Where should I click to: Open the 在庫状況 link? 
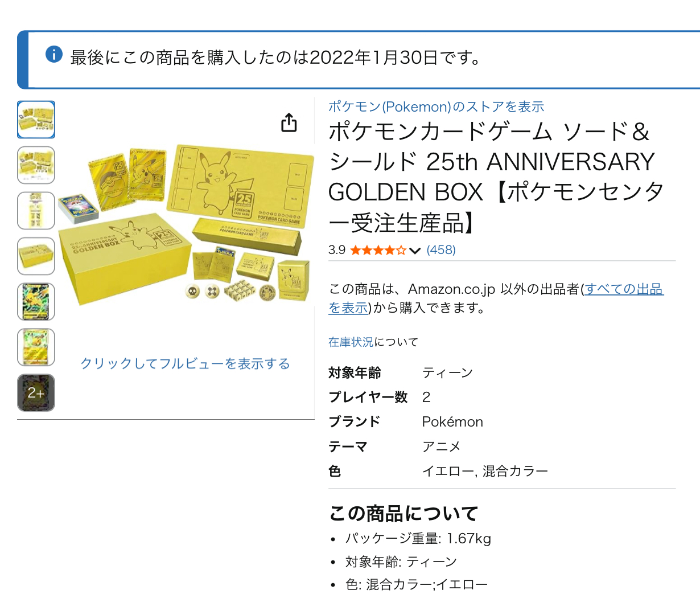pyautogui.click(x=351, y=342)
